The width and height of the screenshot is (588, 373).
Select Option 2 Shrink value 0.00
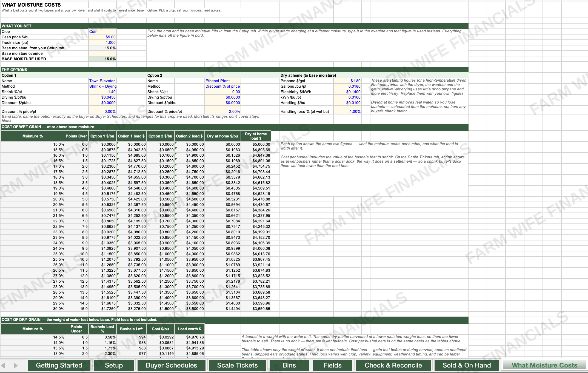point(223,92)
